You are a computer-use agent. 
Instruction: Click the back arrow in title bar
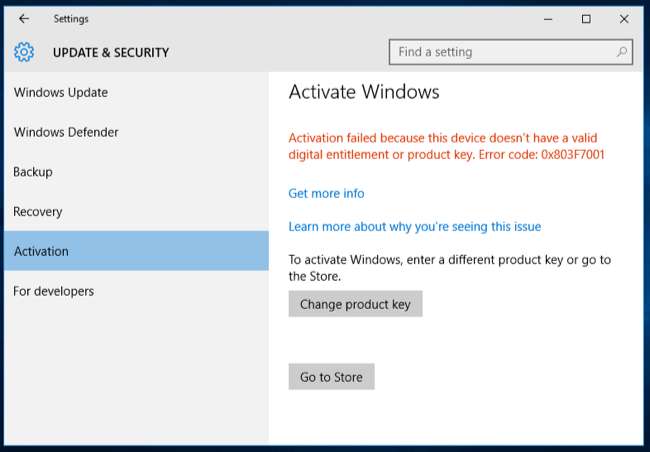(23, 18)
